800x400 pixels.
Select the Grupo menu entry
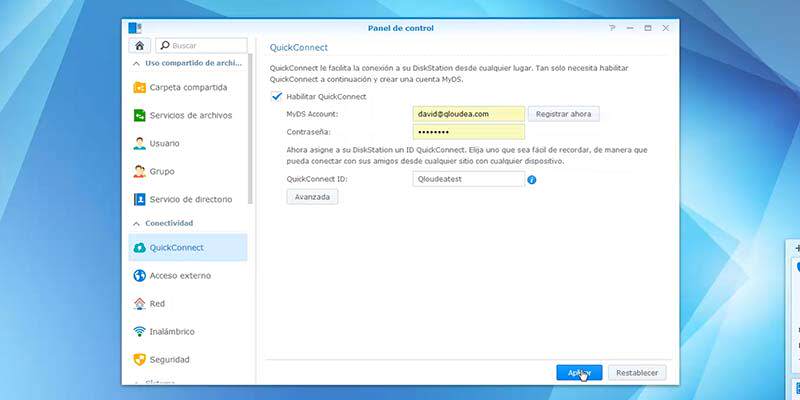188,171
